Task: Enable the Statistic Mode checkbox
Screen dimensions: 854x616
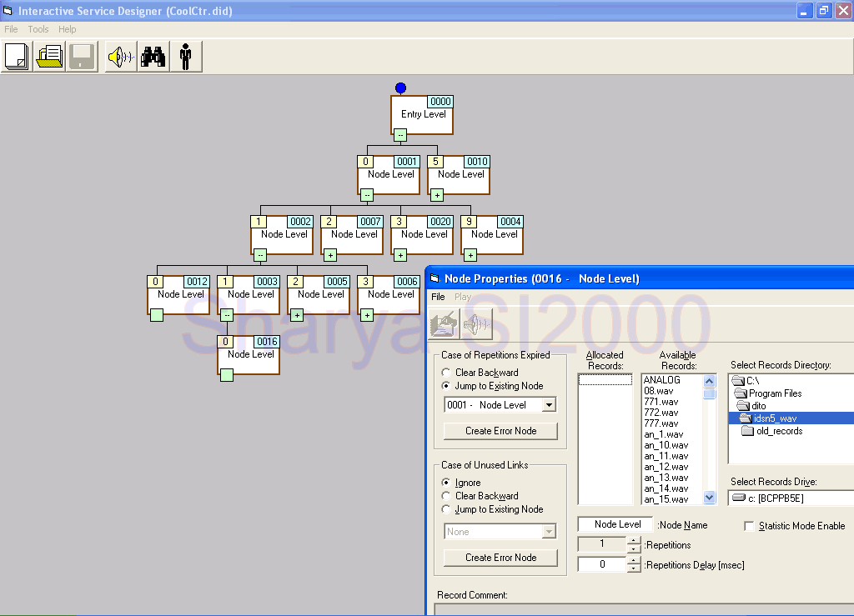Action: click(x=749, y=526)
